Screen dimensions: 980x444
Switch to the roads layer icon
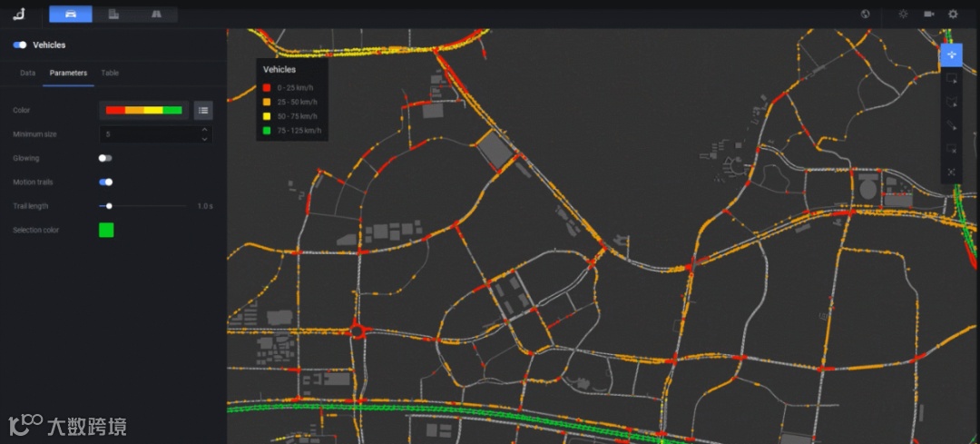click(156, 14)
